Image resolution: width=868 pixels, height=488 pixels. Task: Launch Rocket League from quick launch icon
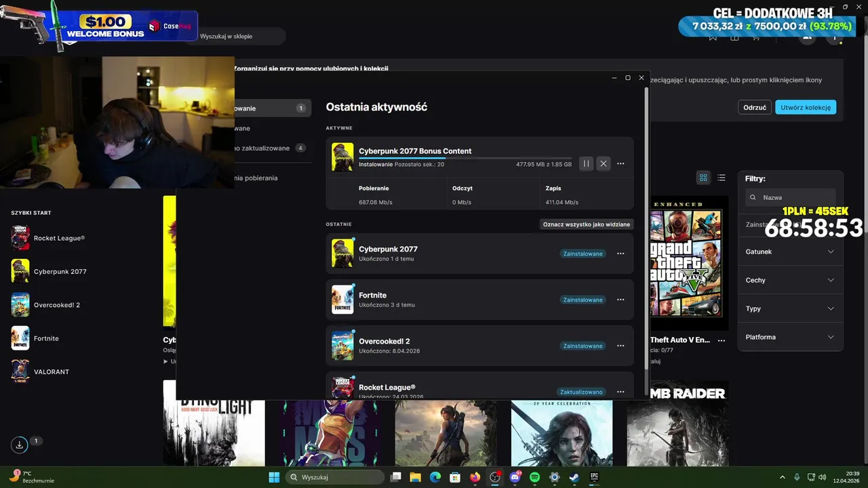[20, 238]
